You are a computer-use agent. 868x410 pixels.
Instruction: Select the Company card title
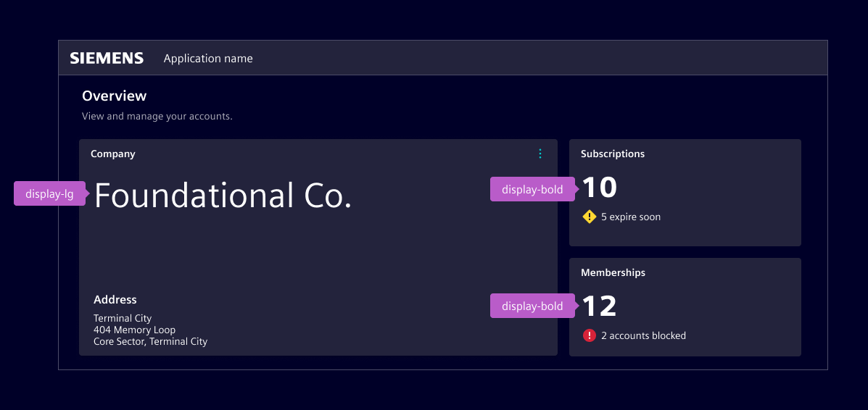(x=112, y=154)
